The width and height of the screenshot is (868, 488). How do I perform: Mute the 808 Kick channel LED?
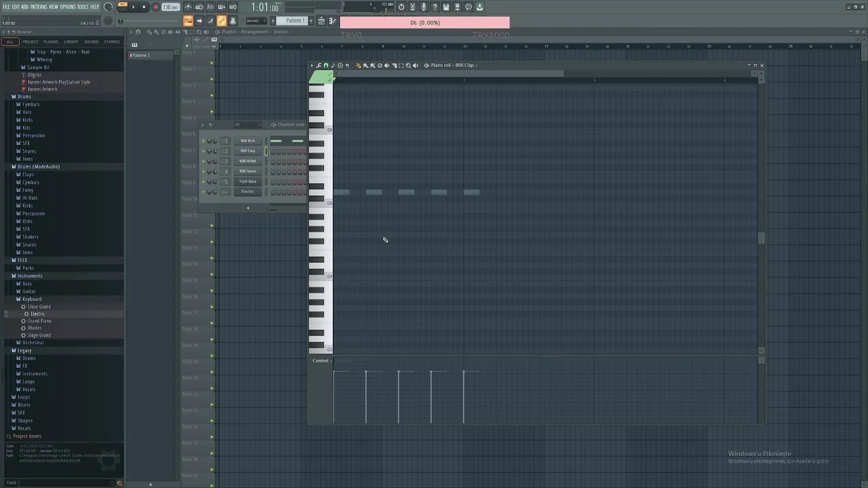(x=203, y=141)
